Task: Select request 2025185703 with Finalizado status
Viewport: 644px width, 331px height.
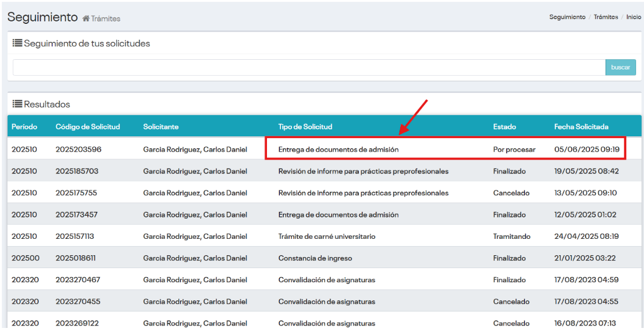Action: (76, 171)
